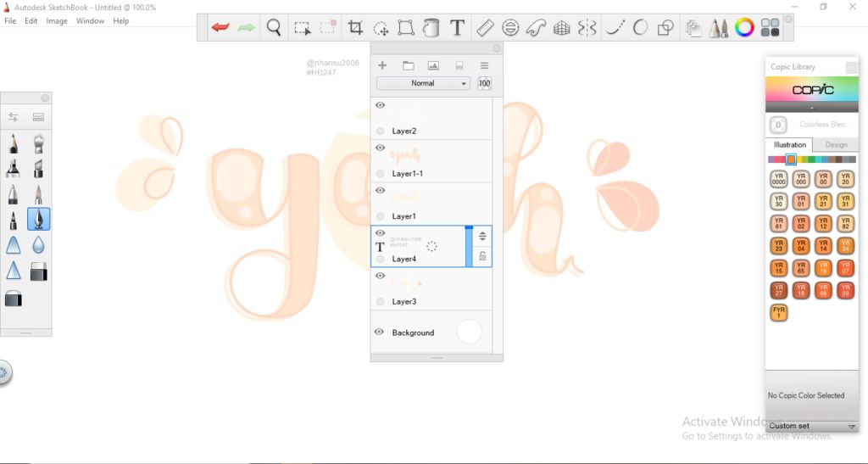
Task: Select the airbrush in brush palette
Action: click(x=38, y=143)
